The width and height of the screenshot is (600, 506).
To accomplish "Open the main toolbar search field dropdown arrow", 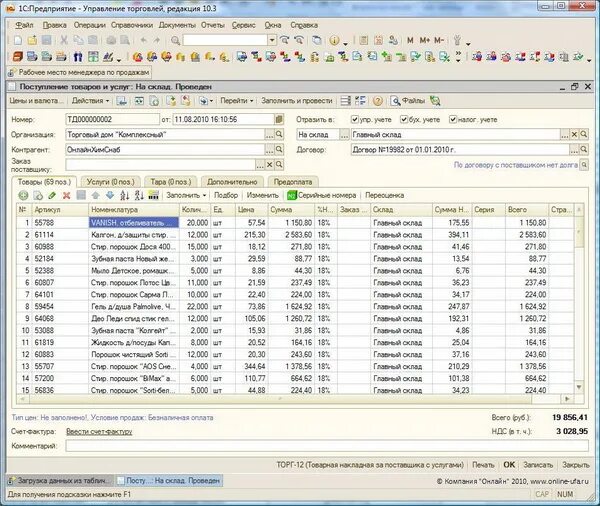I will [x=272, y=40].
